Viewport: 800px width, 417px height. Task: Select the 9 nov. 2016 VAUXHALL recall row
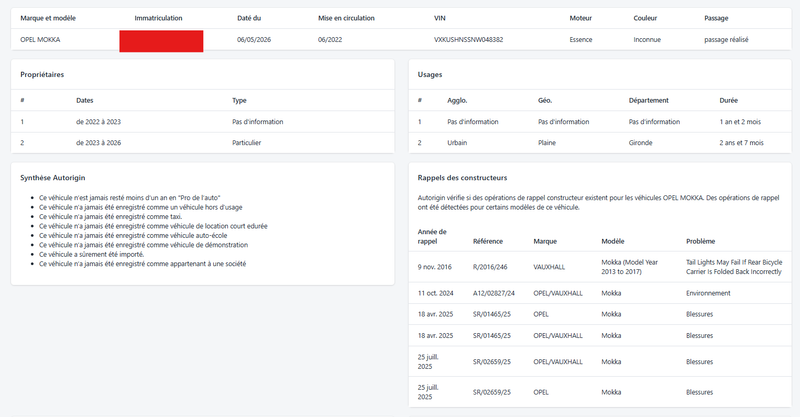600,267
